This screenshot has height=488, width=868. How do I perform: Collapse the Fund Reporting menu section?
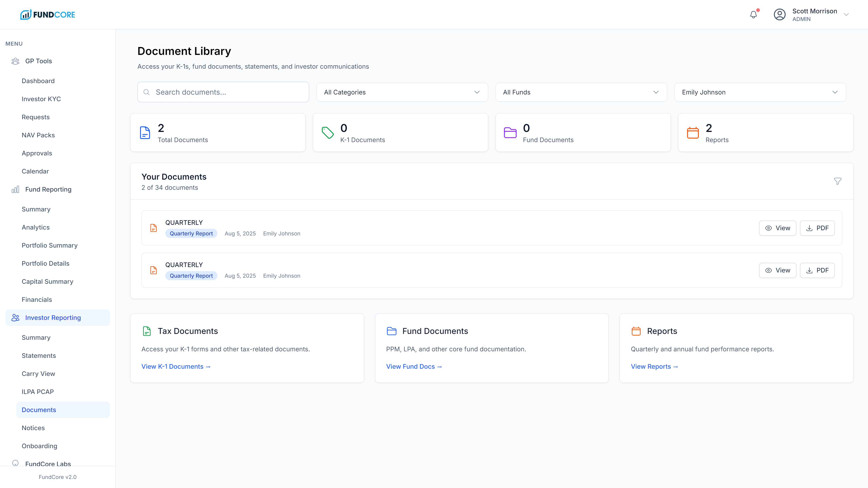click(x=48, y=189)
